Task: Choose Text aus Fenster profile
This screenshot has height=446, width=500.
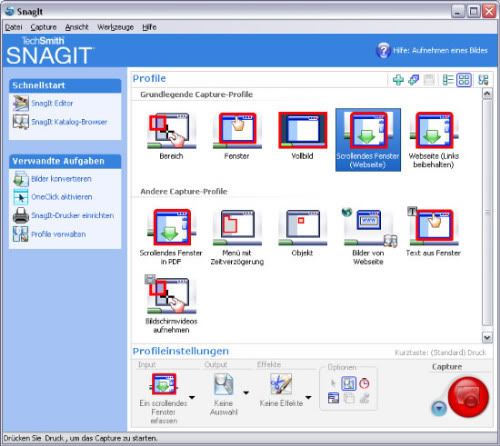Action: pos(433,227)
